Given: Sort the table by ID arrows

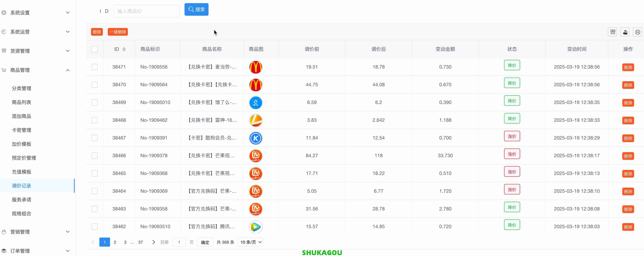Looking at the screenshot, I should [x=124, y=49].
